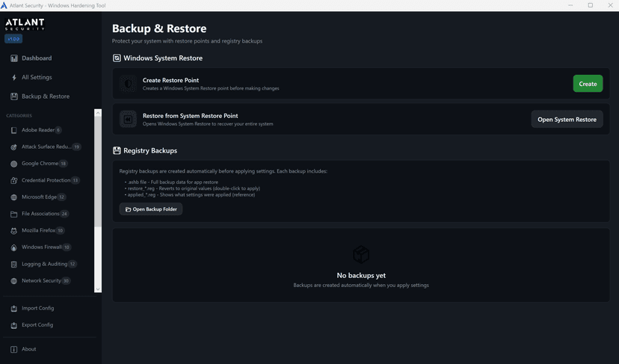Open Attack Surface Reduction category
The width and height of the screenshot is (619, 364).
pos(48,146)
